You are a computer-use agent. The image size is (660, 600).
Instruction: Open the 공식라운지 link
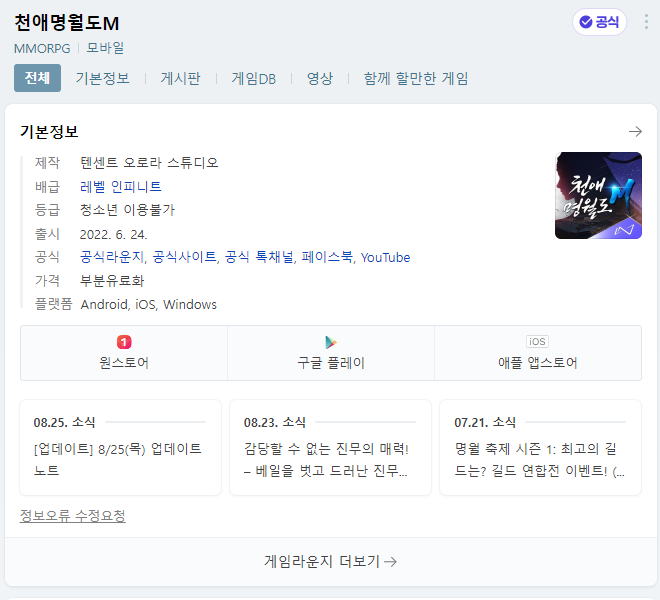point(113,257)
